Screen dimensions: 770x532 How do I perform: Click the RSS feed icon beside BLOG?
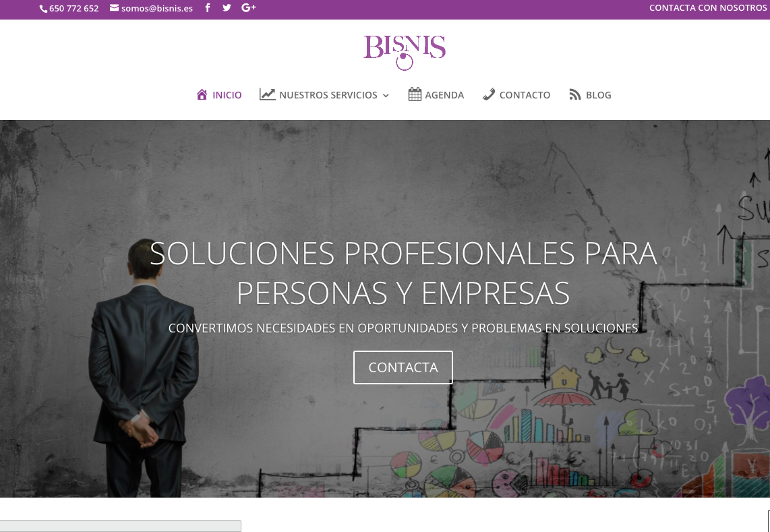[575, 94]
